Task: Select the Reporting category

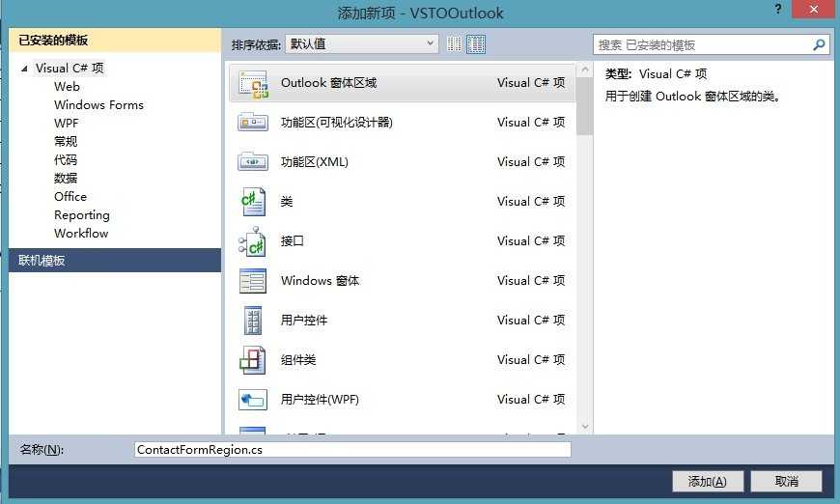Action: coord(81,214)
